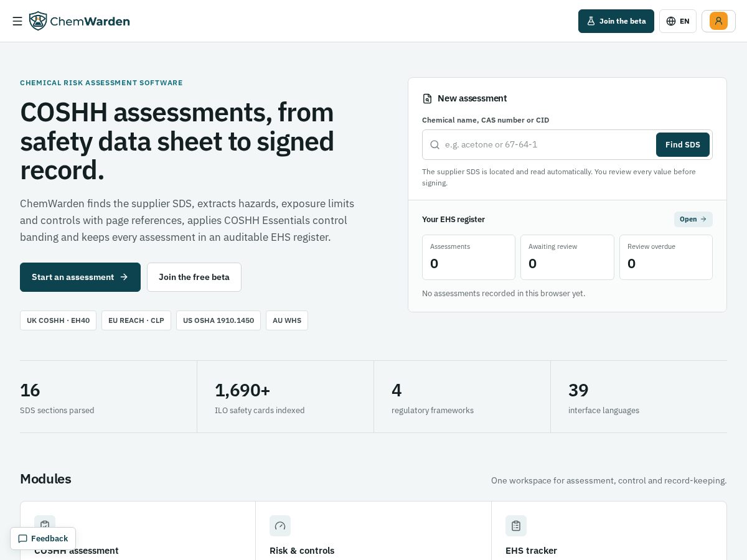Click 'No assessments recorded in this browser yet.'
This screenshot has width=747, height=560.
click(504, 293)
